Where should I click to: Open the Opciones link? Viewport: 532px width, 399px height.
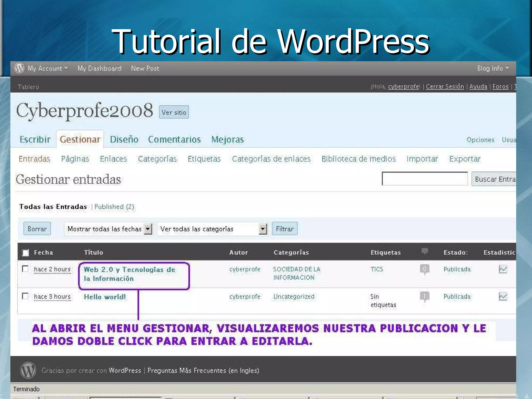[x=481, y=140]
